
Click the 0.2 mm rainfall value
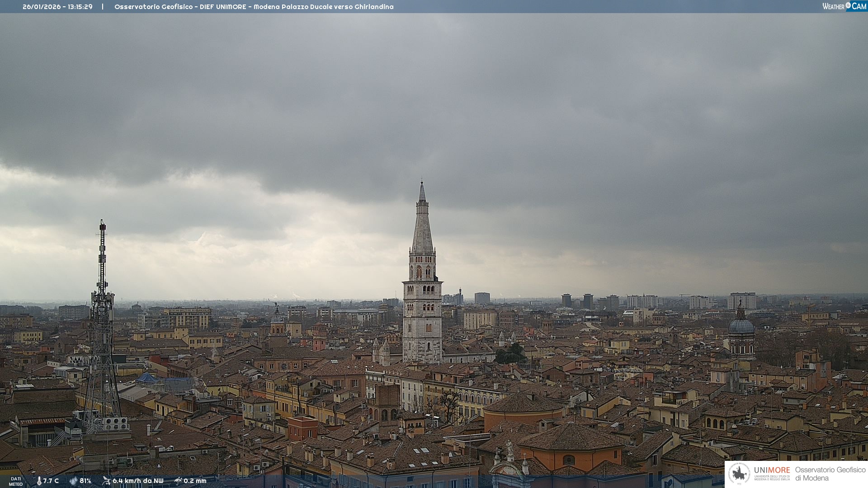[x=195, y=481]
